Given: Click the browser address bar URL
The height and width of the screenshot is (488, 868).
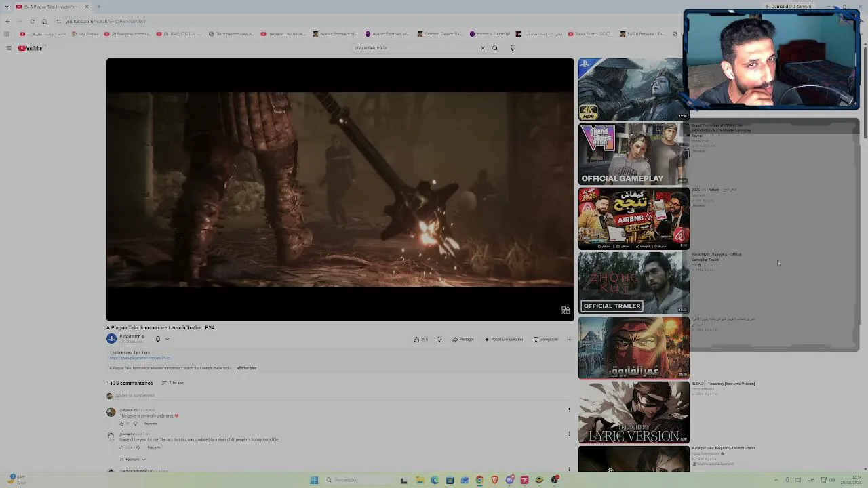Looking at the screenshot, I should click(105, 21).
